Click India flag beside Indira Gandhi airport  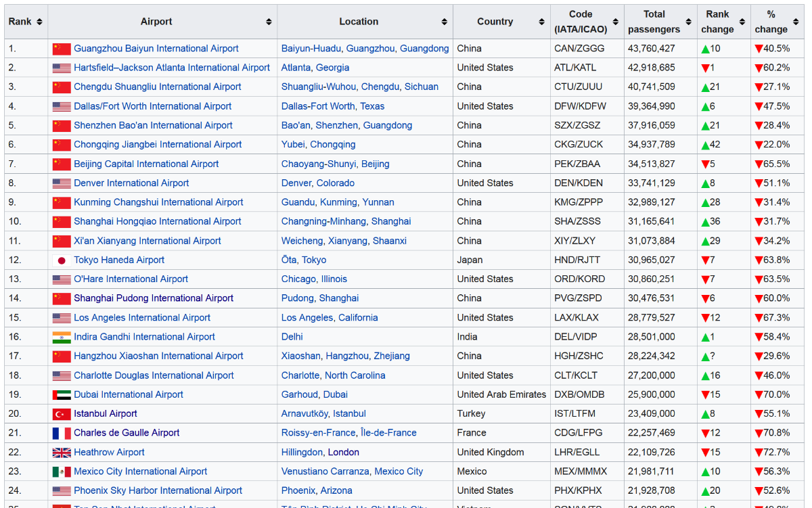(x=62, y=337)
